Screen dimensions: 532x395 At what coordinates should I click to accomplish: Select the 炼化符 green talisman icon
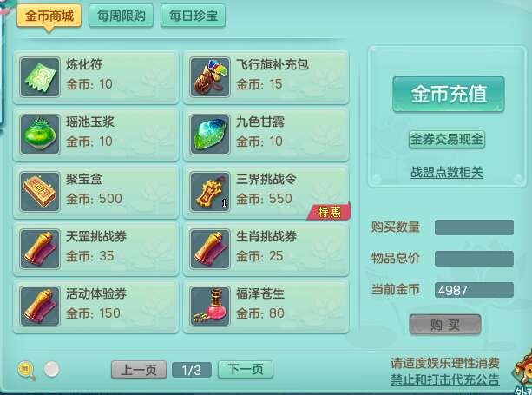pyautogui.click(x=40, y=77)
